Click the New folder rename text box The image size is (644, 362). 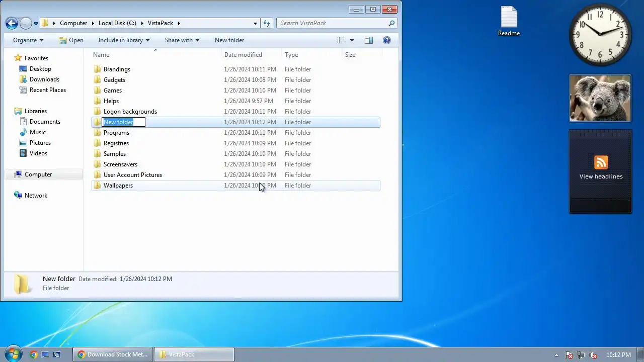pos(124,122)
